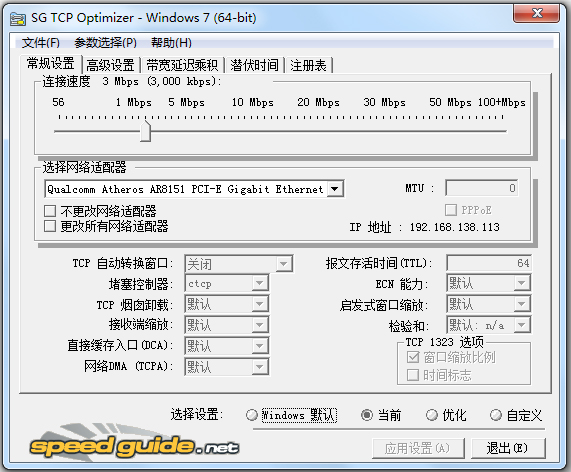Select the 当前 radio button
Viewport: 571px width, 472px height.
coord(367,415)
